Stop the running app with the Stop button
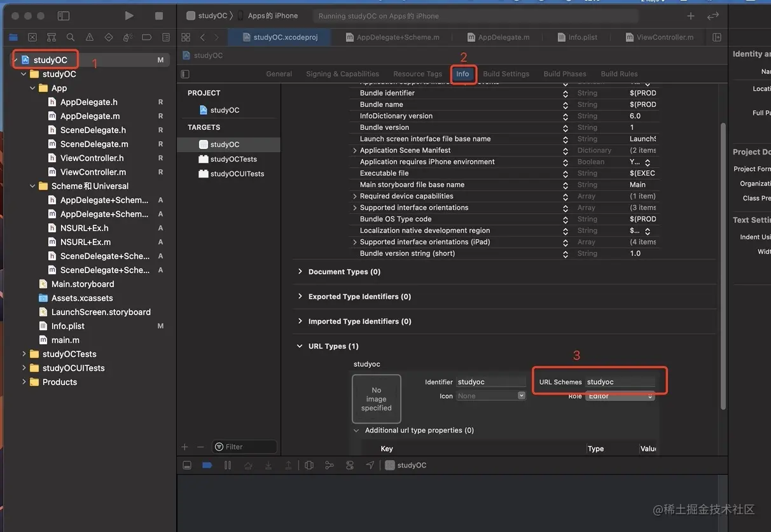 click(159, 15)
